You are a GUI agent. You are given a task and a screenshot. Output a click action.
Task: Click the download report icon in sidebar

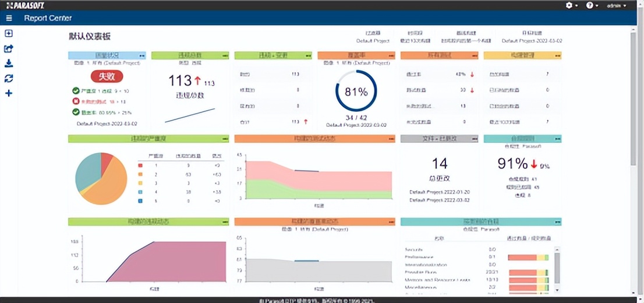9,64
